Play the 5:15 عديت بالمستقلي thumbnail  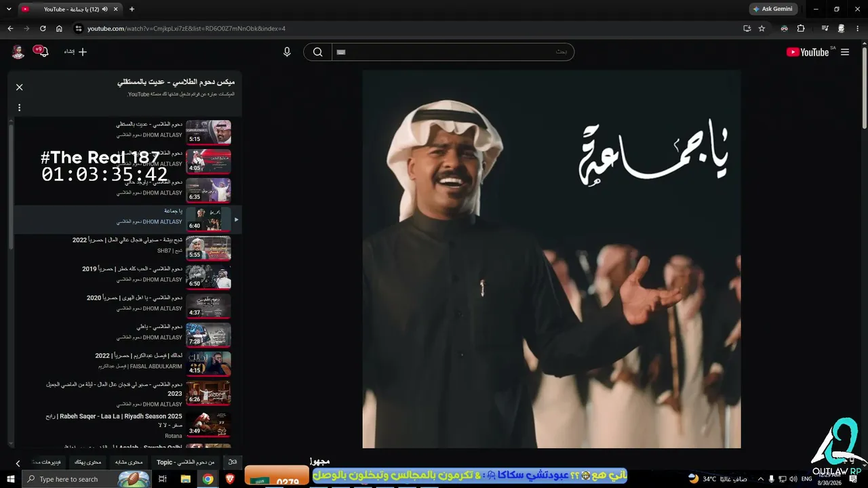click(208, 132)
